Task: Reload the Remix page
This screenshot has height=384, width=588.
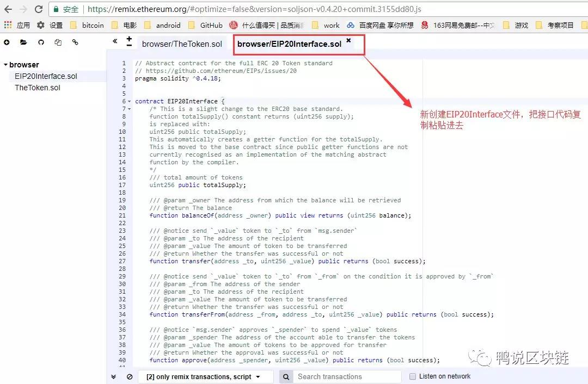Action: [x=38, y=9]
